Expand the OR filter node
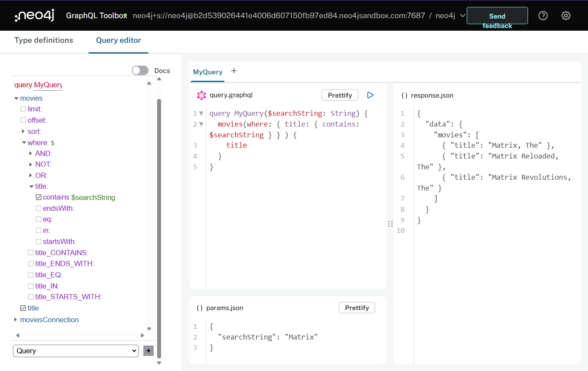This screenshot has width=588, height=371. pos(31,175)
